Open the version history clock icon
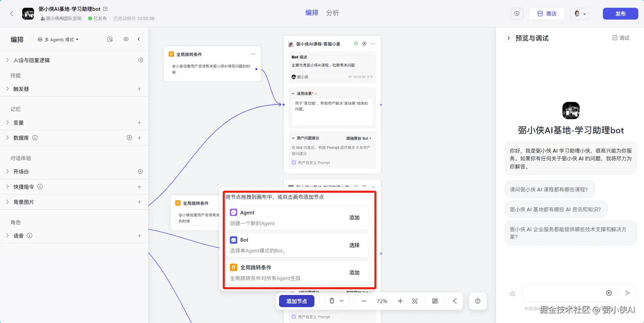 pyautogui.click(x=517, y=14)
